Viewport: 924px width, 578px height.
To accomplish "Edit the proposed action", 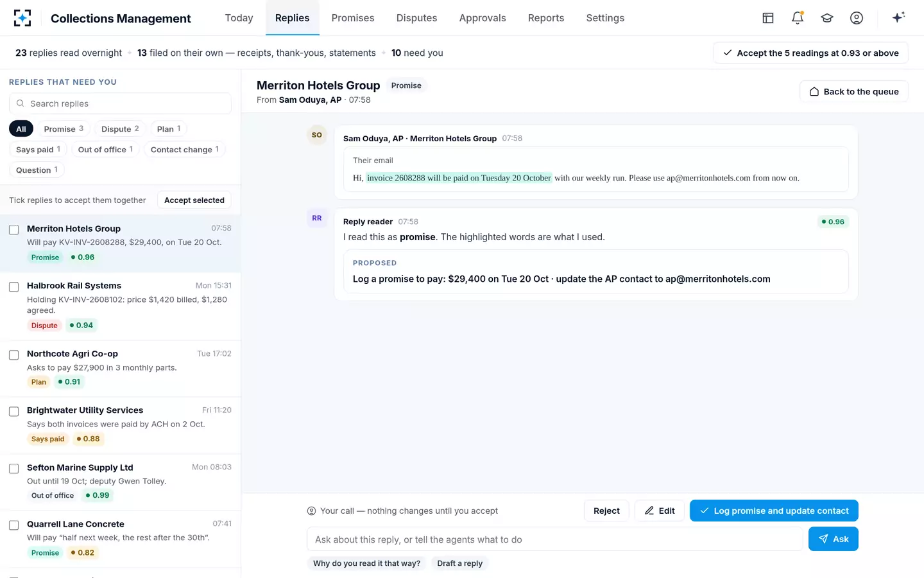I will pos(660,511).
